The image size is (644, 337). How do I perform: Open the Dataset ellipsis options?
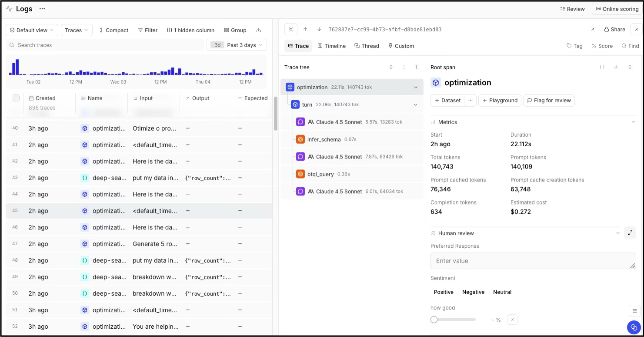point(470,100)
